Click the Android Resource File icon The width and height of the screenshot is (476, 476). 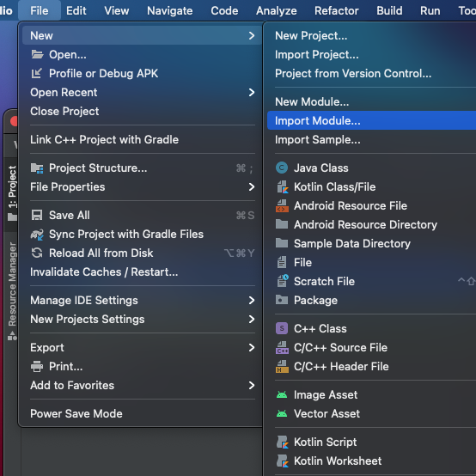[282, 206]
